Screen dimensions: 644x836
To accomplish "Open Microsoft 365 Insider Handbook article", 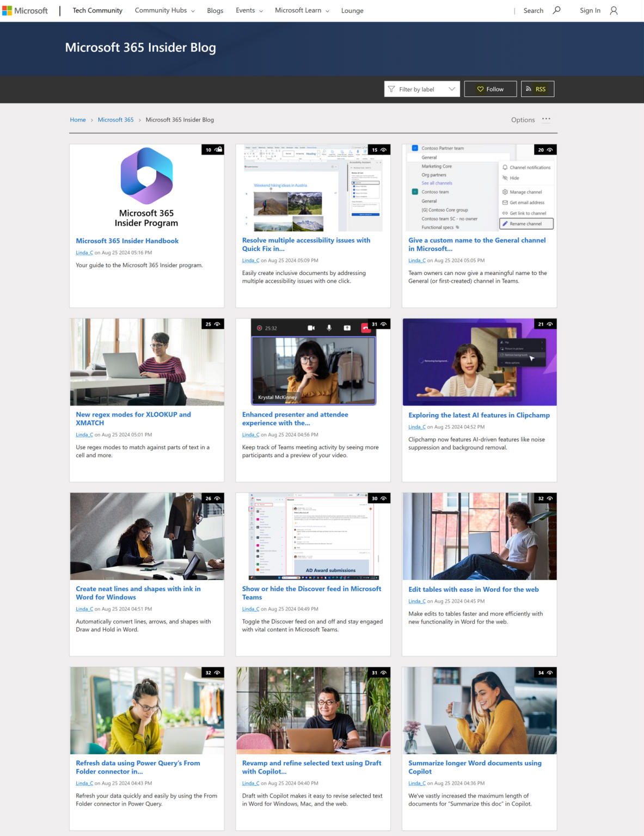I will [127, 241].
